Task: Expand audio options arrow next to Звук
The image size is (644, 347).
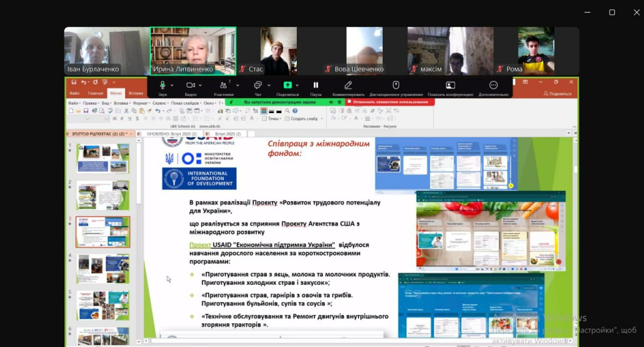Action: click(172, 85)
